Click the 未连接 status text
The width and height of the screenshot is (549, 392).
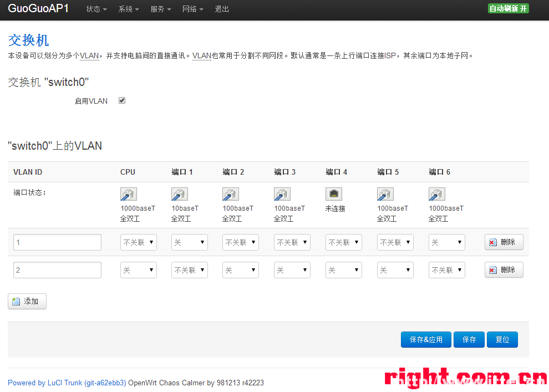point(335,208)
